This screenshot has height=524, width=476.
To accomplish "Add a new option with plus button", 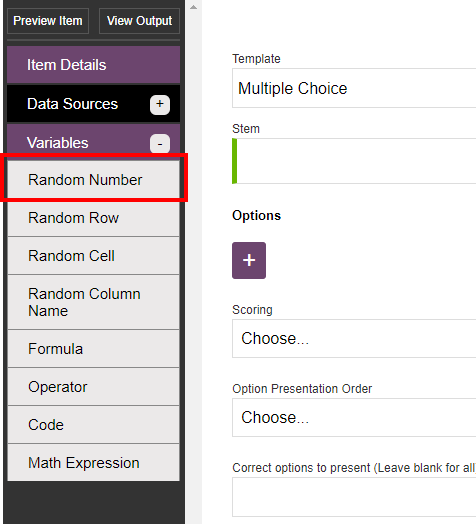I will [249, 260].
